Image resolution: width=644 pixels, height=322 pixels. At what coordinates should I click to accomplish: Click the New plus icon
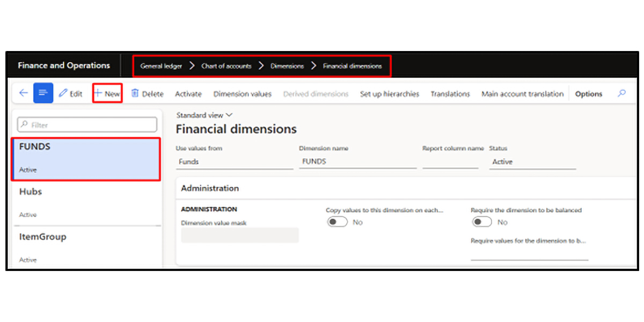98,94
